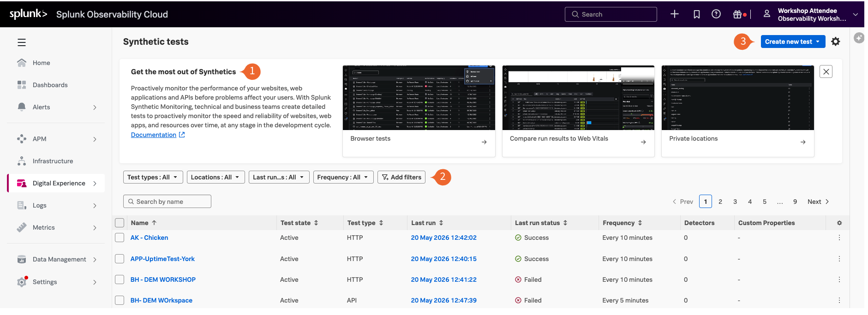868x315 pixels.
Task: Expand the Digital Experience submenu chevron
Action: [x=95, y=184]
